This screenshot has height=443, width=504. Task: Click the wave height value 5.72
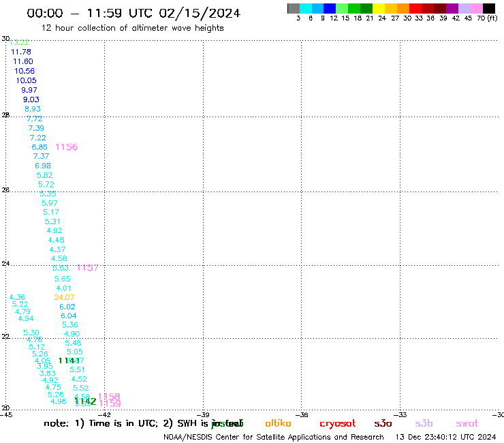(x=46, y=184)
